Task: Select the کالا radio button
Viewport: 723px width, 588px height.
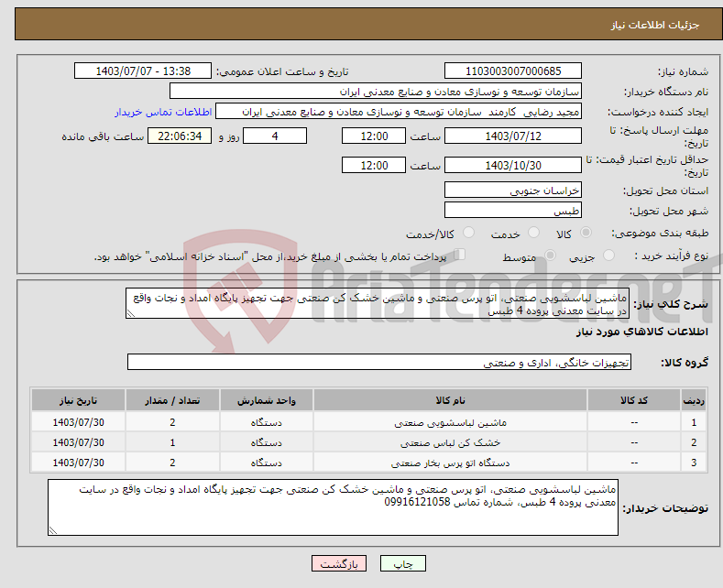Action: (x=586, y=233)
